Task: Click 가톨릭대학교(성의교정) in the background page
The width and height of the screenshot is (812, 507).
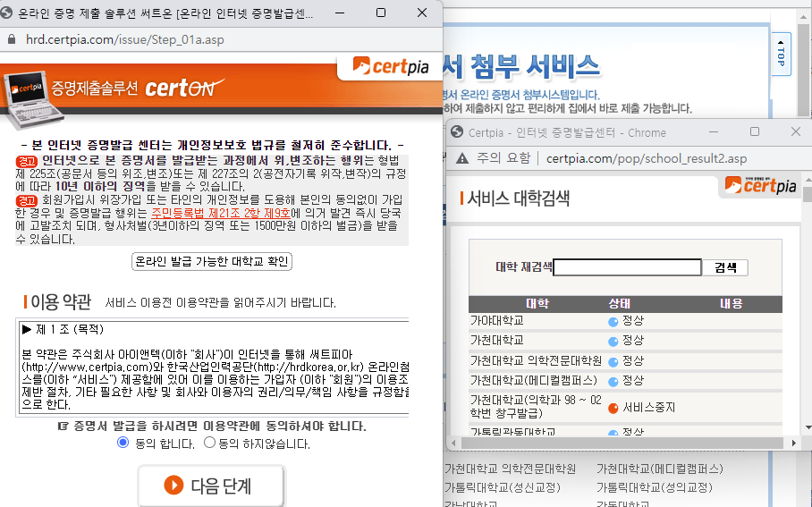Action: [655, 487]
